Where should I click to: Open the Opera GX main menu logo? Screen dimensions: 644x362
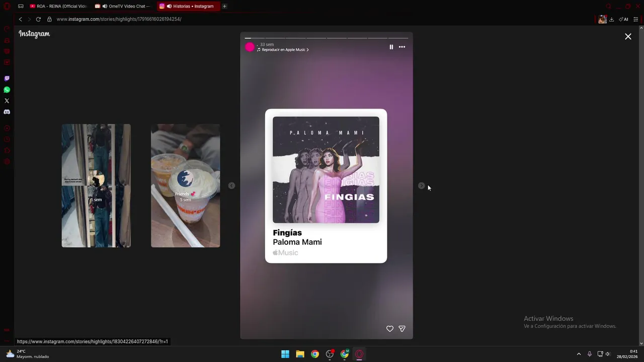(x=7, y=6)
